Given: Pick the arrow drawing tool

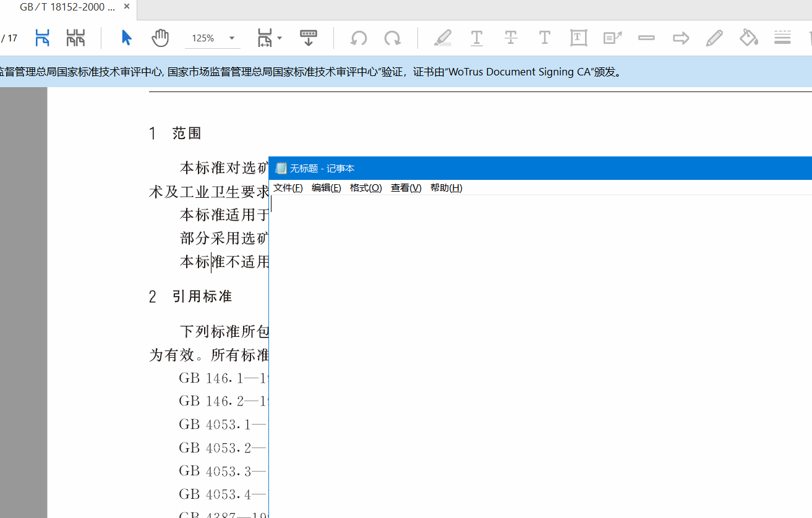Looking at the screenshot, I should coord(681,38).
